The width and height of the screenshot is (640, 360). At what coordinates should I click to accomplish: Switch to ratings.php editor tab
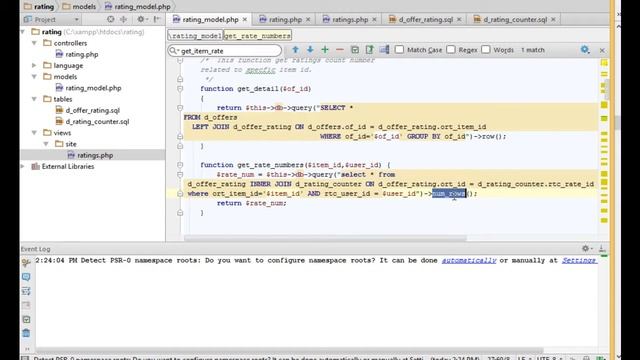(x=350, y=19)
